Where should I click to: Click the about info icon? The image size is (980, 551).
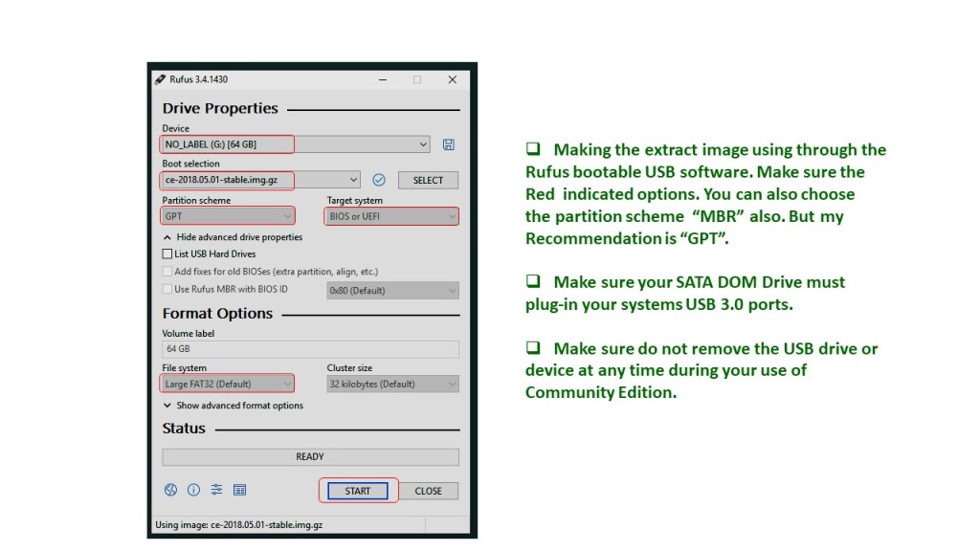pos(193,490)
